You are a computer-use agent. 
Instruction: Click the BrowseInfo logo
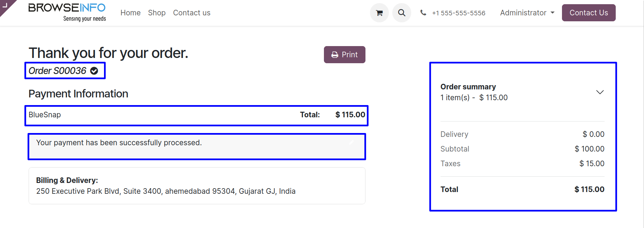pos(67,12)
